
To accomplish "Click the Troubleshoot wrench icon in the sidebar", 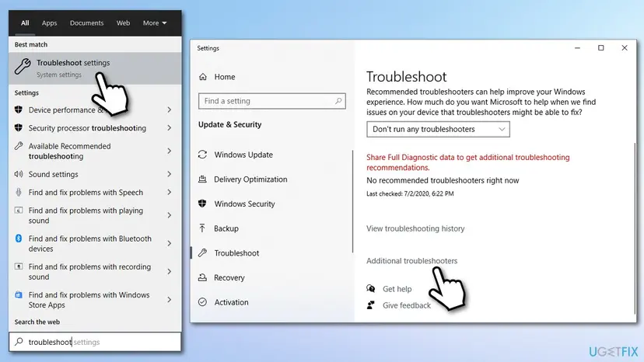I will [x=202, y=252].
